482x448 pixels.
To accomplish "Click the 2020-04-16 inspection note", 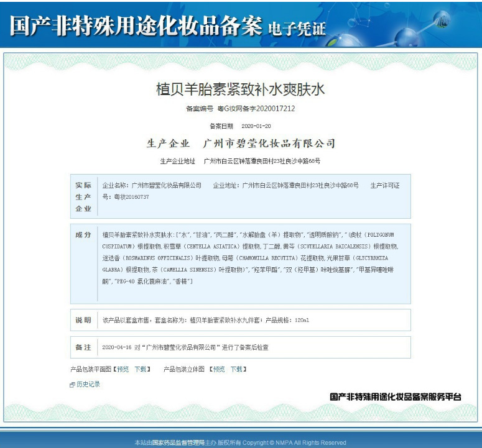I will pos(185,347).
